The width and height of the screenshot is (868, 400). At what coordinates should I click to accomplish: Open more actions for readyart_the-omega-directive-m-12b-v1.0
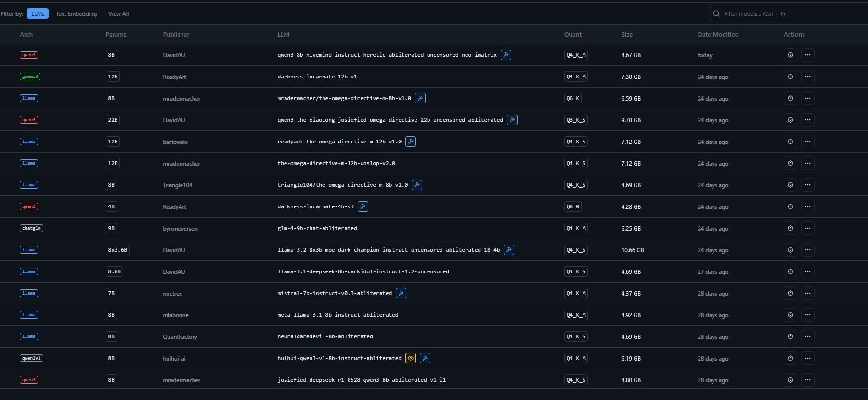[808, 142]
